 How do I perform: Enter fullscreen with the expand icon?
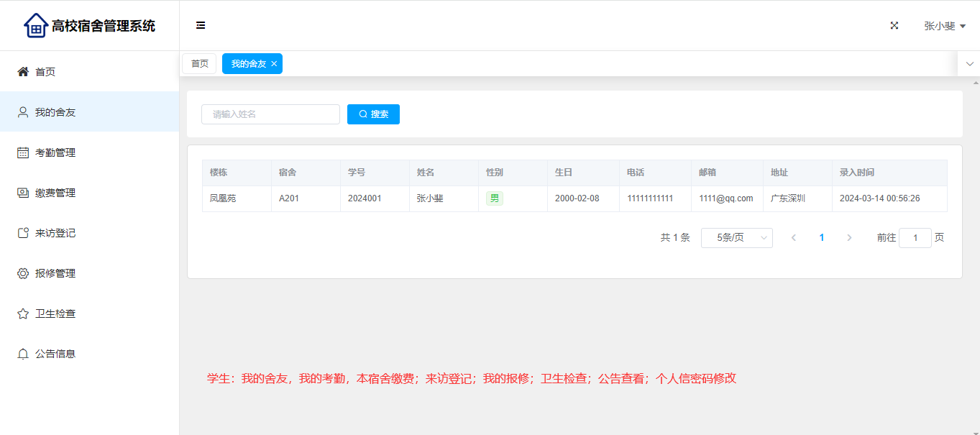[x=894, y=25]
